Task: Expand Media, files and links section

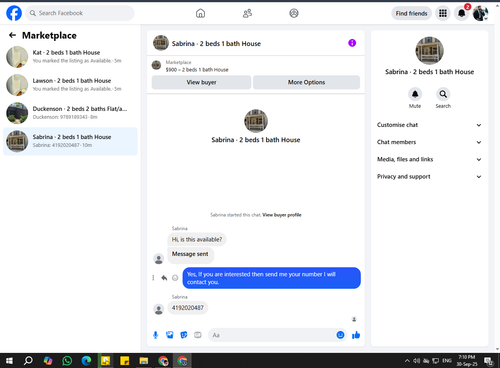Action: [429, 159]
